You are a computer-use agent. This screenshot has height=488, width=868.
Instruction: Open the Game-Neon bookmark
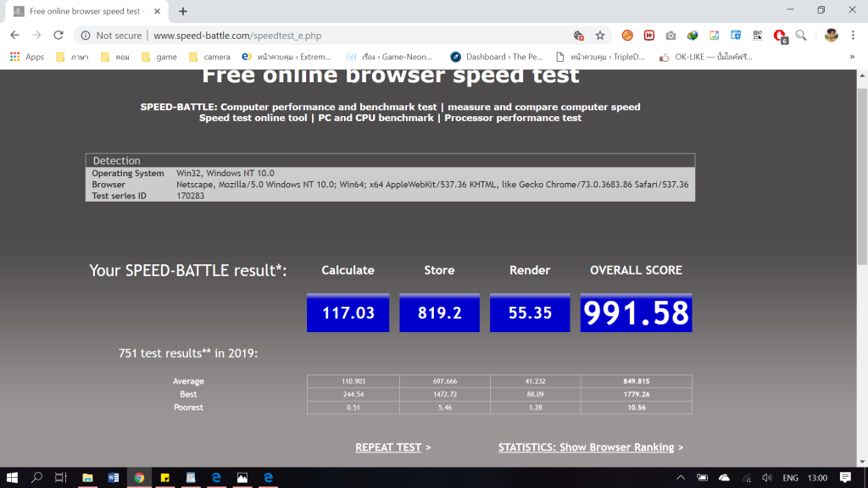[x=389, y=57]
